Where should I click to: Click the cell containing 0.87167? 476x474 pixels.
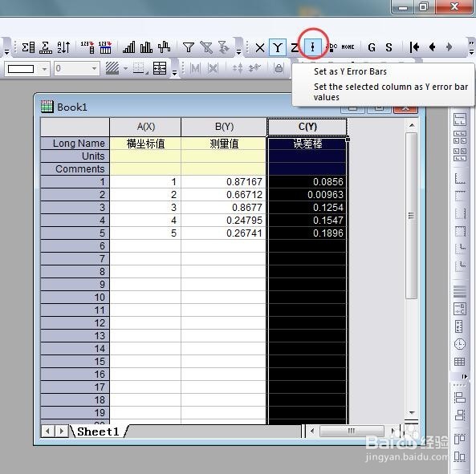[x=224, y=182]
